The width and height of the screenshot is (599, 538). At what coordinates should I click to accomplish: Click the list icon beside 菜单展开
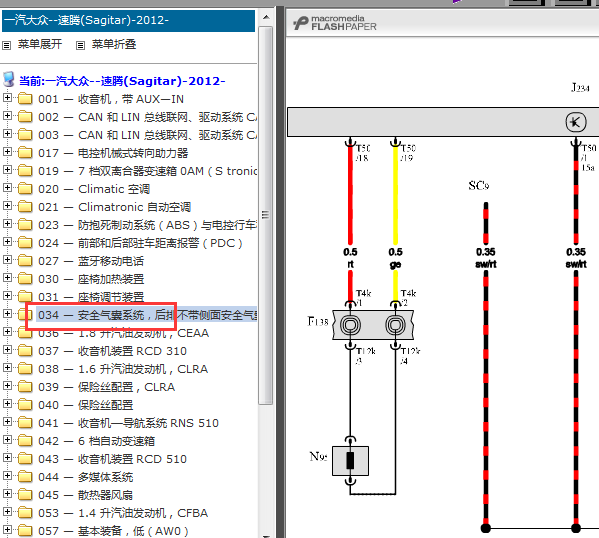pyautogui.click(x=6, y=45)
